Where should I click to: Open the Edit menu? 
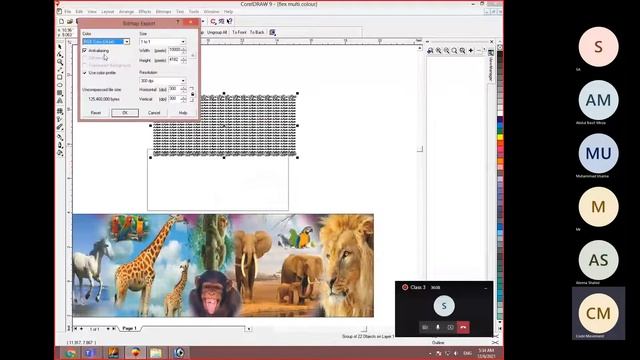click(79, 12)
